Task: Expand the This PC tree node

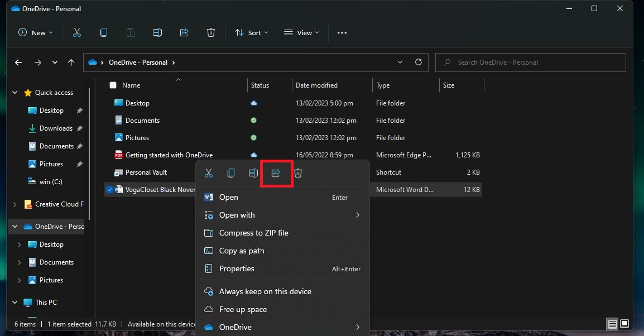Action: 15,303
